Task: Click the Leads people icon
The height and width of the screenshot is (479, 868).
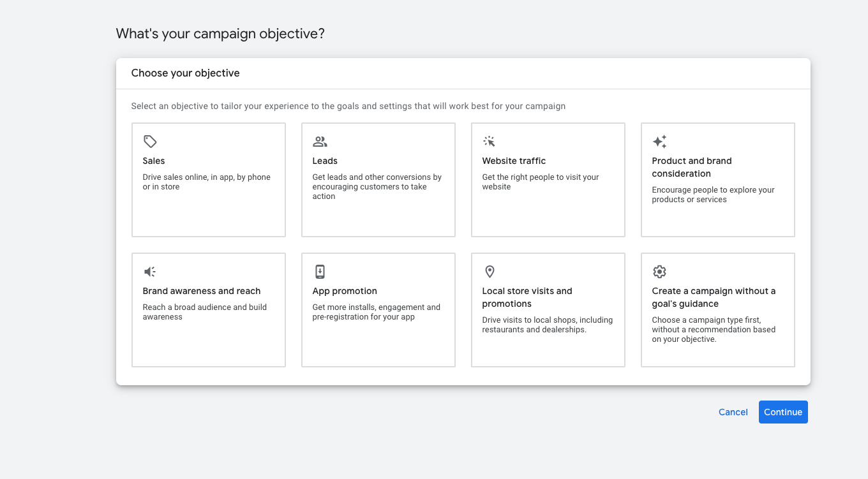Action: (x=320, y=142)
